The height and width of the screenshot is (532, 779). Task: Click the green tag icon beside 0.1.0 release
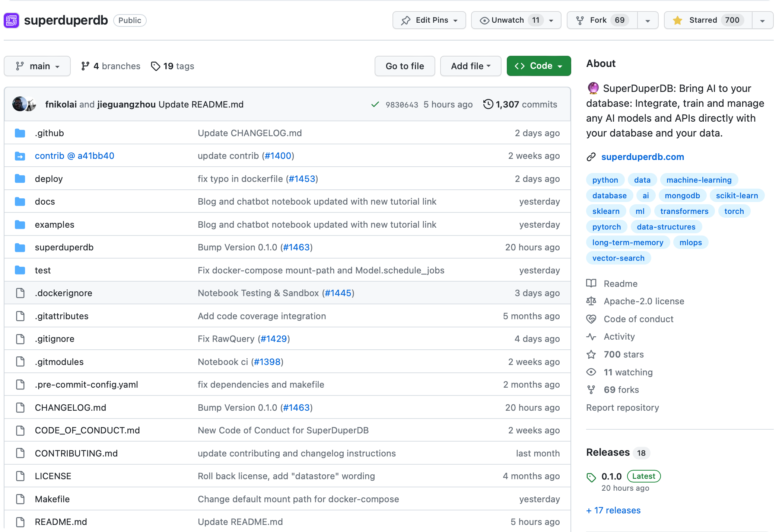pos(591,477)
